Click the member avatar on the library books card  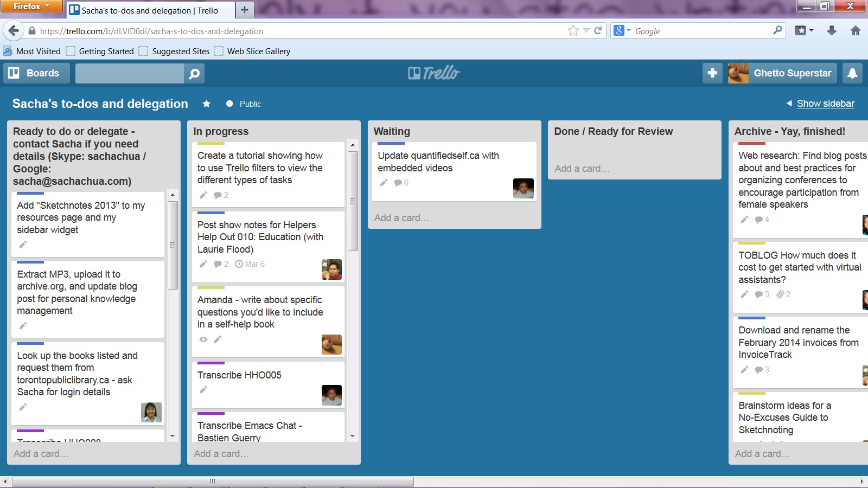[151, 412]
